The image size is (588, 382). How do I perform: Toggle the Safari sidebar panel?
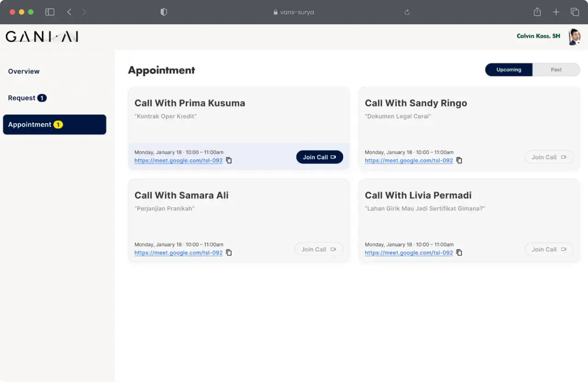point(50,12)
